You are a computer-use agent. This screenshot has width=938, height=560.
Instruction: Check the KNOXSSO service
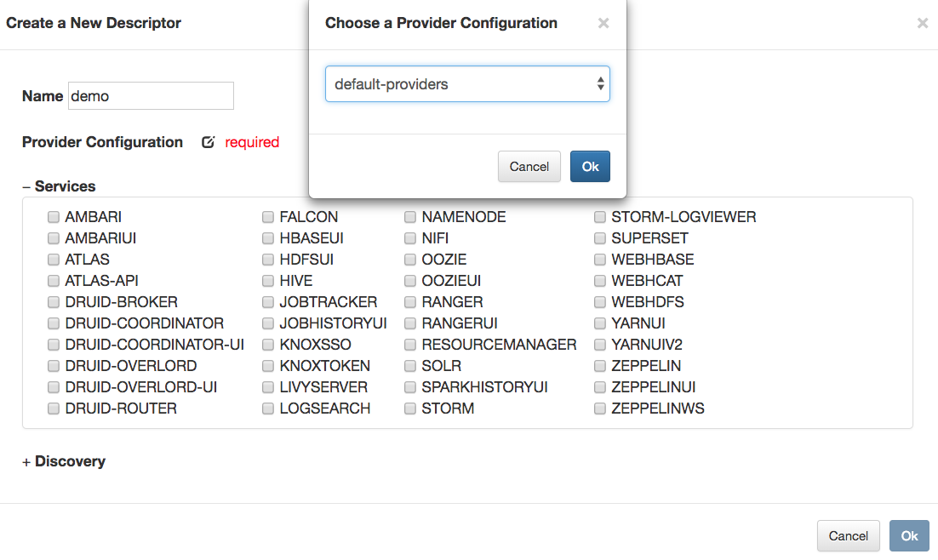[268, 344]
